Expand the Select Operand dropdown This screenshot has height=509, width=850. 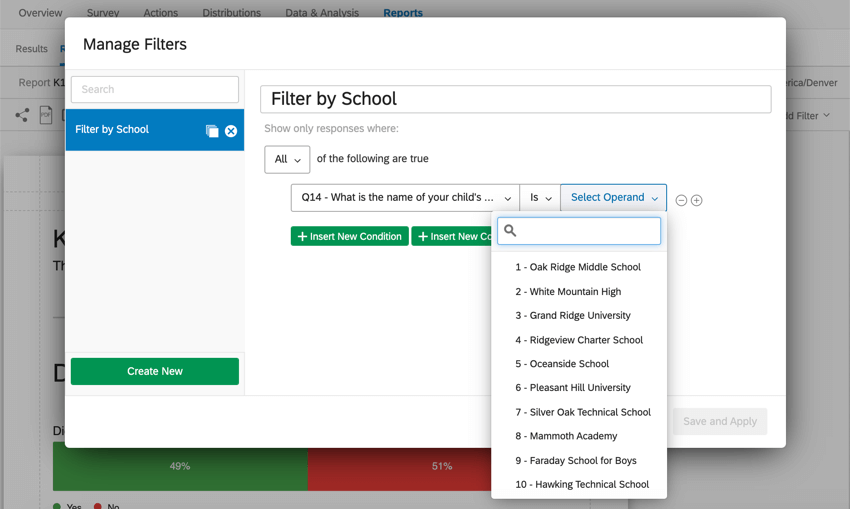coord(614,198)
